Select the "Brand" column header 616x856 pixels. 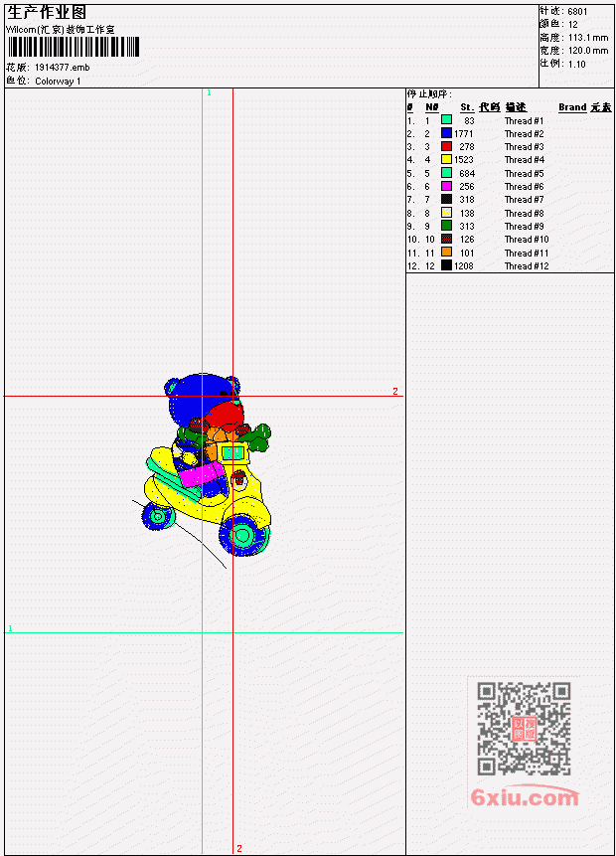tap(572, 107)
